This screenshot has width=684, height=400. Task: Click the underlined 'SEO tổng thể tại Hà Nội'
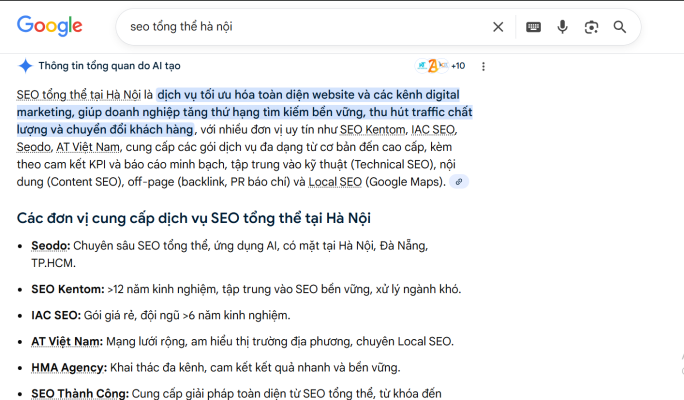79,95
